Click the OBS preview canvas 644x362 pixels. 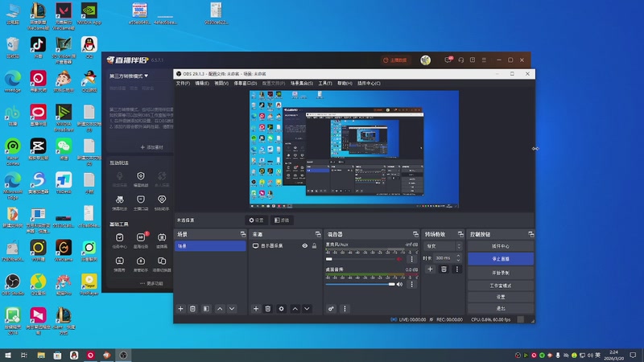pos(354,149)
